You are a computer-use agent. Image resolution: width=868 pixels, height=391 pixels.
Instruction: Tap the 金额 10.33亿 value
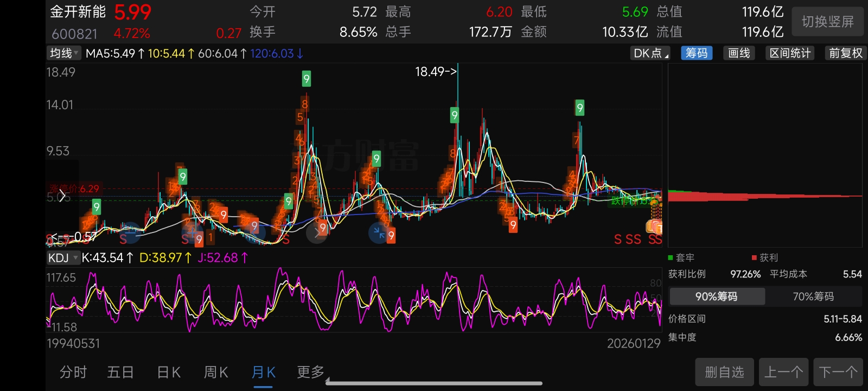click(625, 32)
